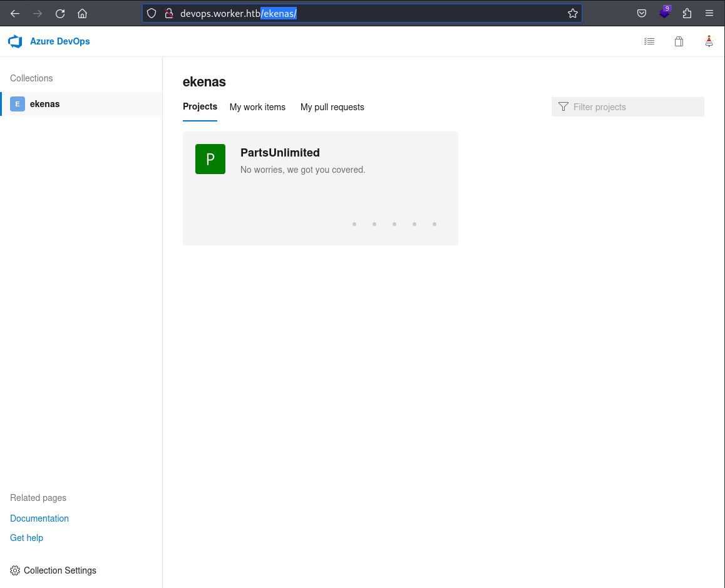
Task: Click the Azure DevOps logo icon
Action: 15,41
